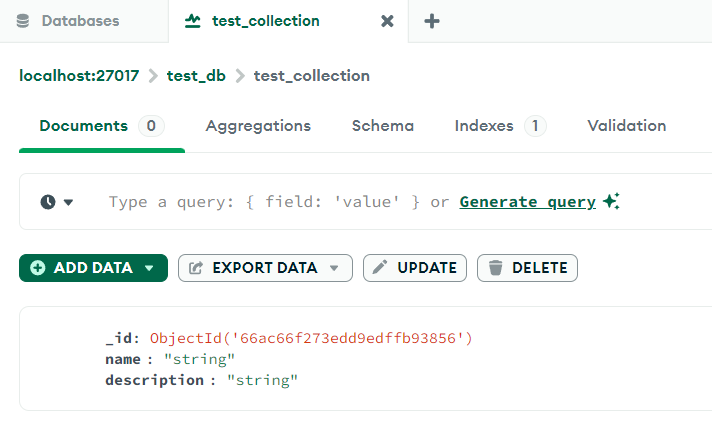Go to test_db breadcrumb

click(196, 75)
